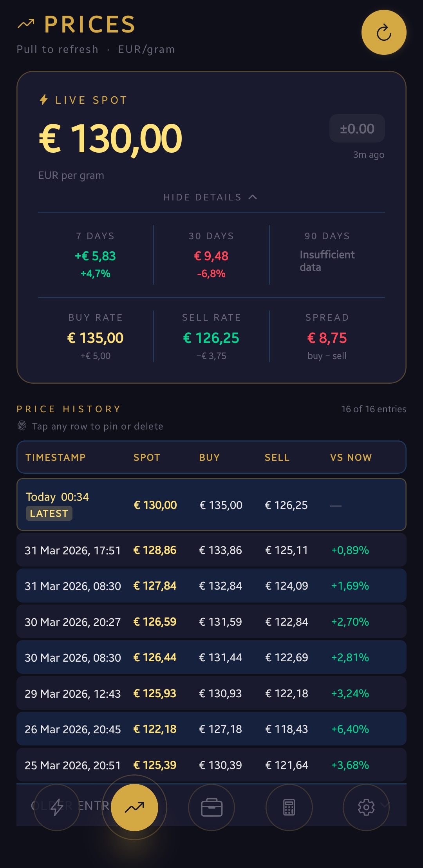Click the SPOT column header
Viewport: 423px width, 868px height.
146,457
